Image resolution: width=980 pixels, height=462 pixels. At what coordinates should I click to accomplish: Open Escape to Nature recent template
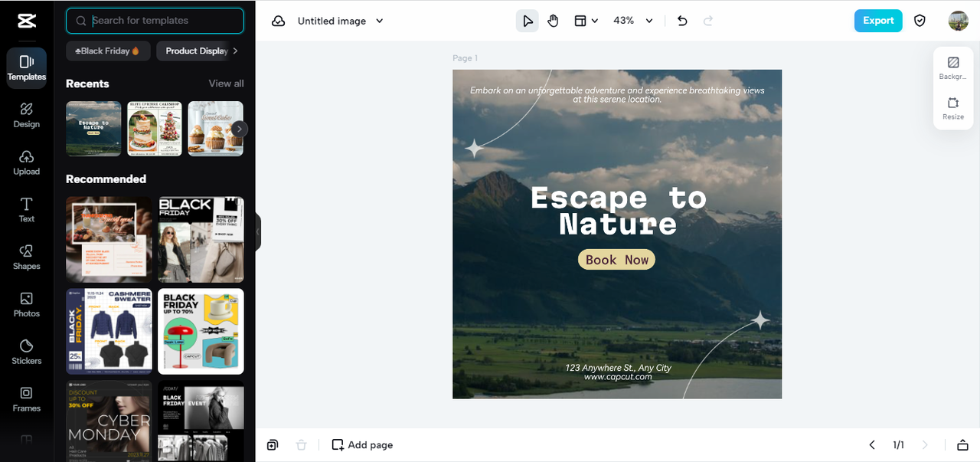[93, 129]
